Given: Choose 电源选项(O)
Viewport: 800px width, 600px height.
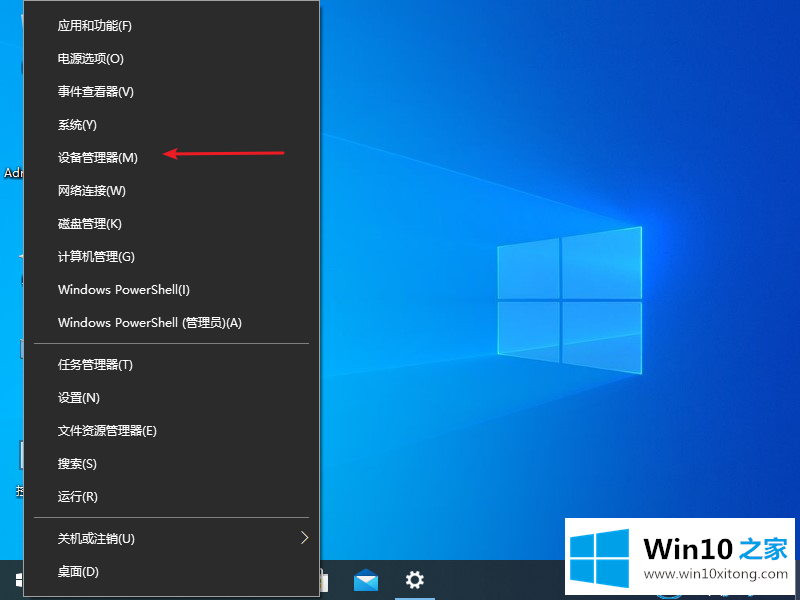Looking at the screenshot, I should [91, 59].
